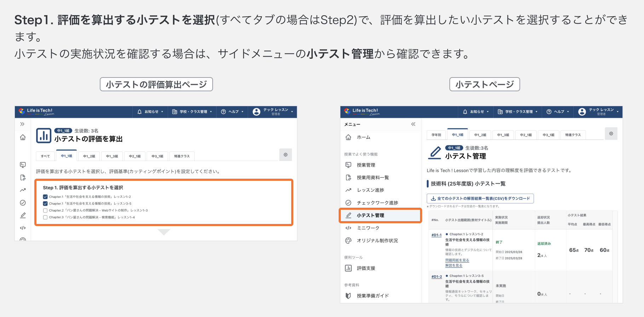Open テック レッスン user menu in evaluation page
The width and height of the screenshot is (644, 317).
click(273, 112)
